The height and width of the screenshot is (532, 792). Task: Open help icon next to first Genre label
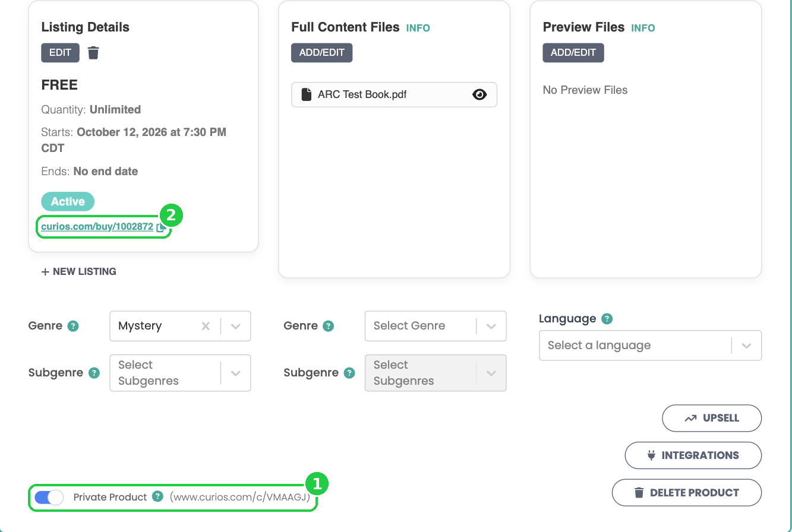(73, 326)
